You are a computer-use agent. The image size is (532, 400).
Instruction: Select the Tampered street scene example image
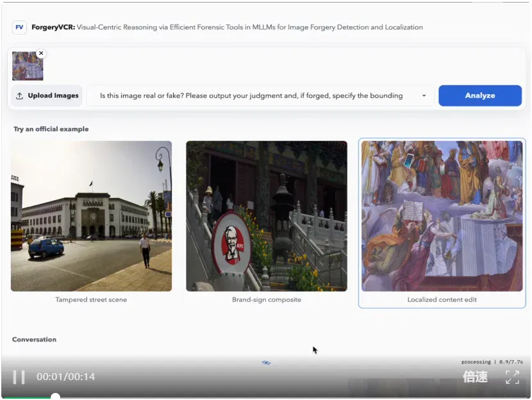click(91, 216)
